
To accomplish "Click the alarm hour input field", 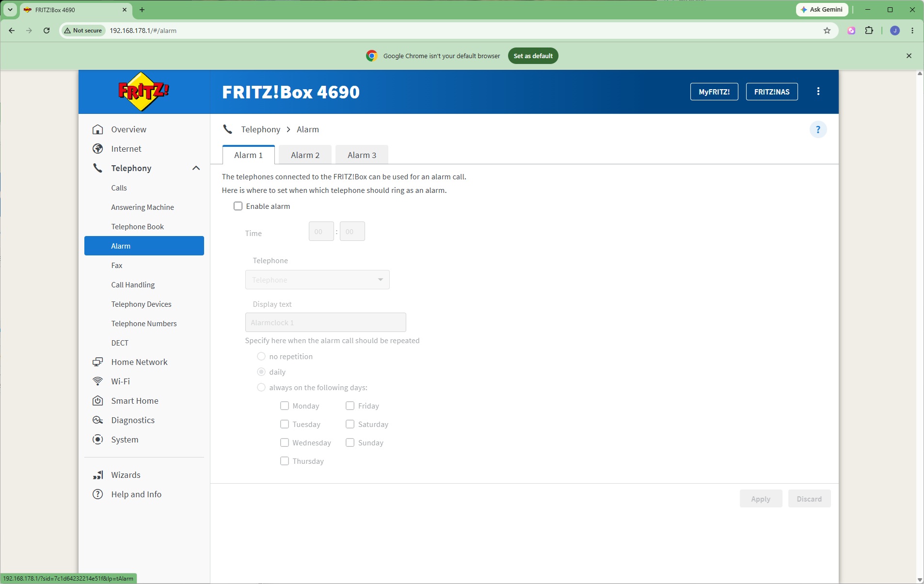I will point(321,232).
